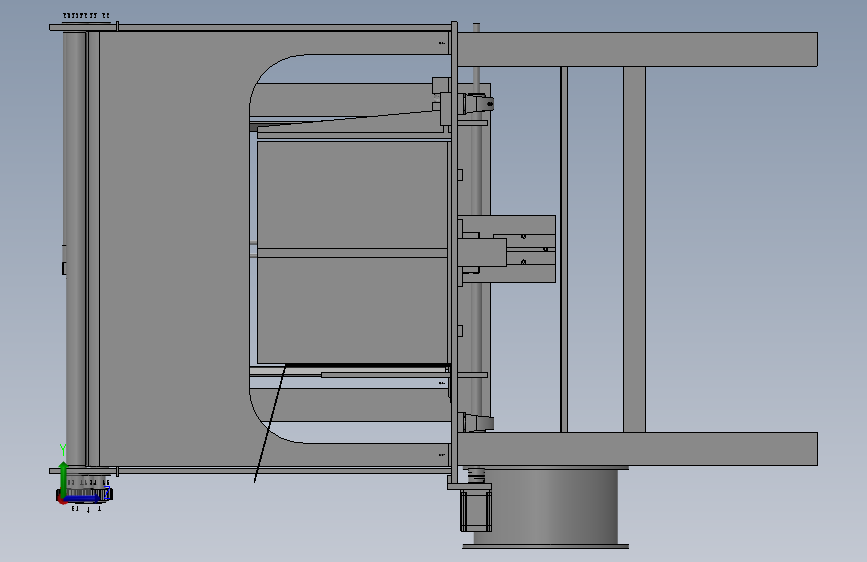
Task: Select the thin vertical post in the right frame
Action: [563, 249]
